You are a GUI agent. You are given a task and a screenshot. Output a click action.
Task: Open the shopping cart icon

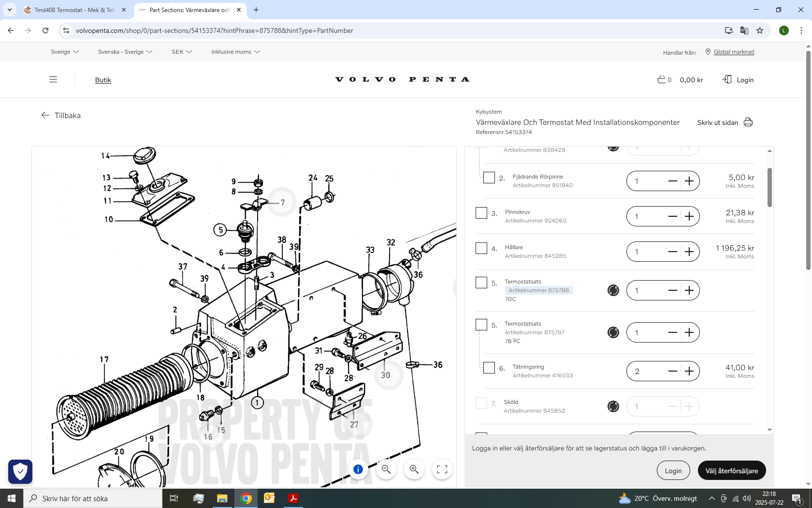pyautogui.click(x=662, y=80)
